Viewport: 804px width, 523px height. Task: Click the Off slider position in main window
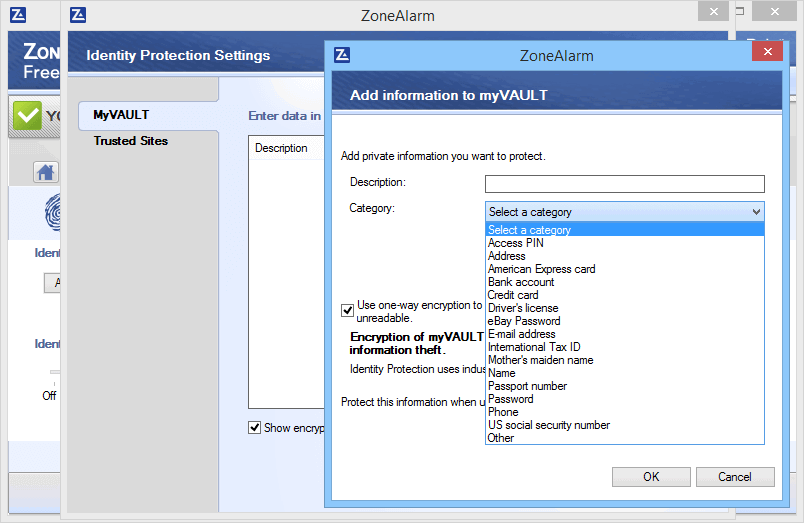50,395
